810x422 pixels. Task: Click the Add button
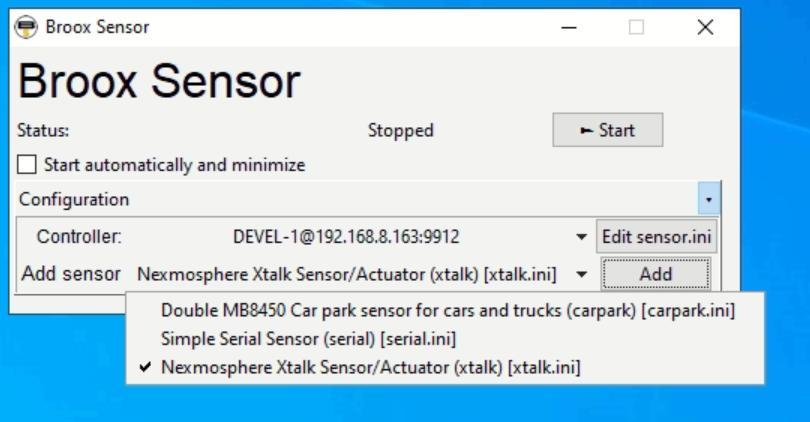(656, 274)
